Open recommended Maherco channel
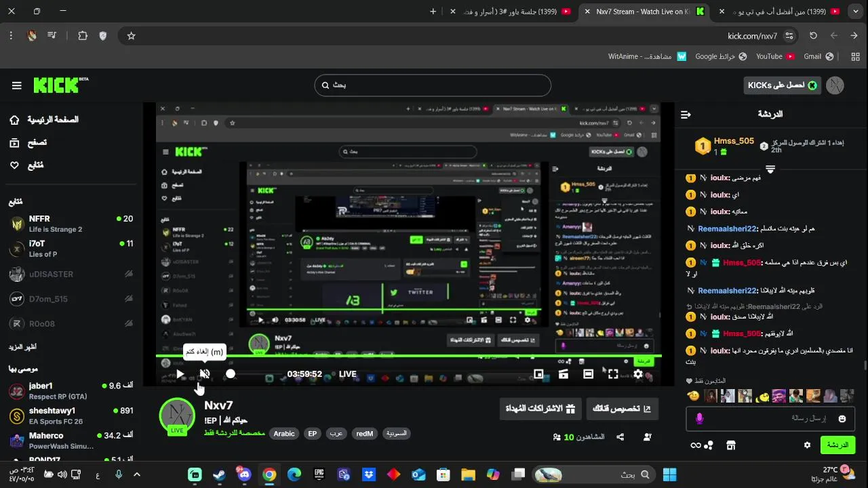Viewport: 868px width, 488px height. [71, 441]
